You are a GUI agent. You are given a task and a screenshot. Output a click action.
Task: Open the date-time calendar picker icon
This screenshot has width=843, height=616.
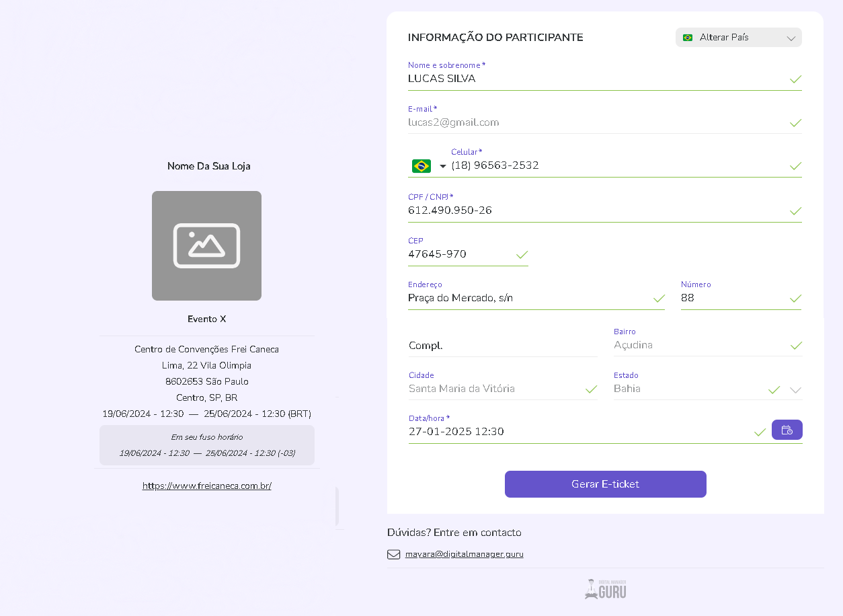click(787, 430)
